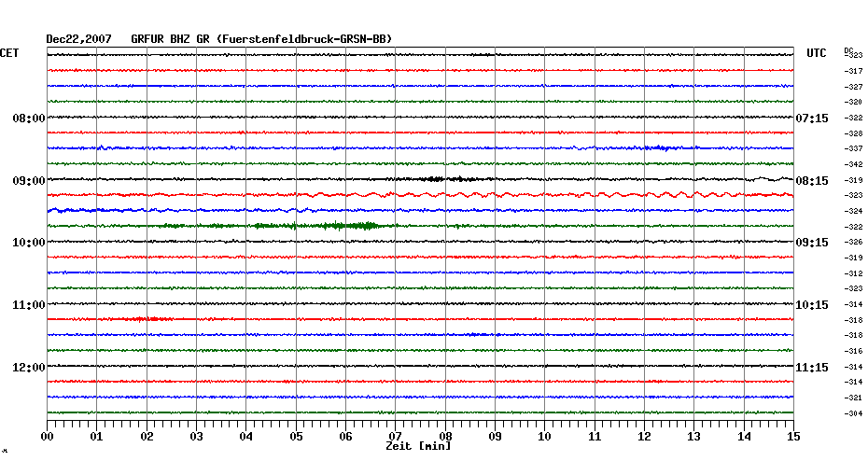Click the "09:15" UTC time label
Image resolution: width=868 pixels, height=461 pixels.
pyautogui.click(x=812, y=243)
